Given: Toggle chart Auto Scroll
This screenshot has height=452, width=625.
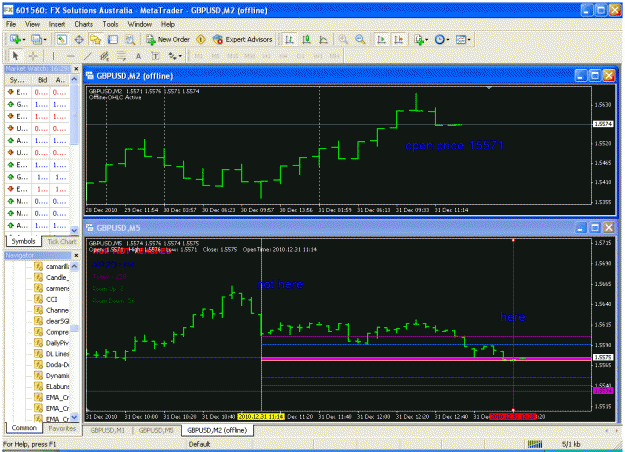Looking at the screenshot, I should click(x=381, y=39).
